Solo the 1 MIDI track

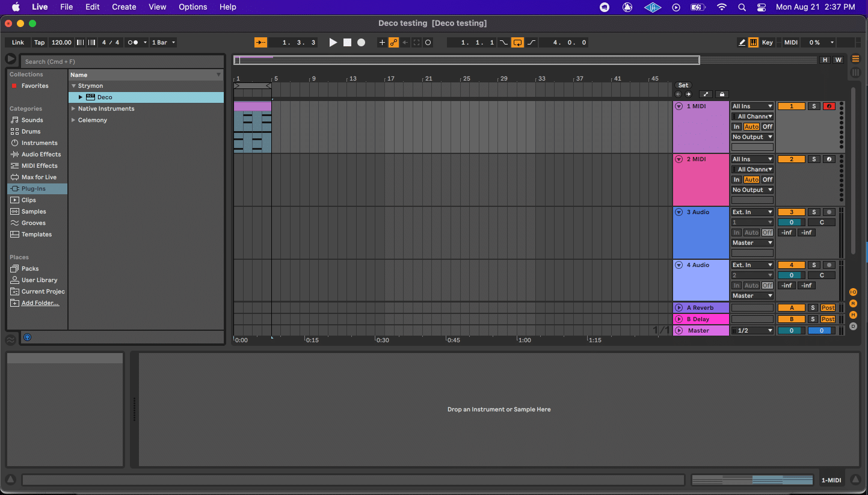[x=813, y=106]
